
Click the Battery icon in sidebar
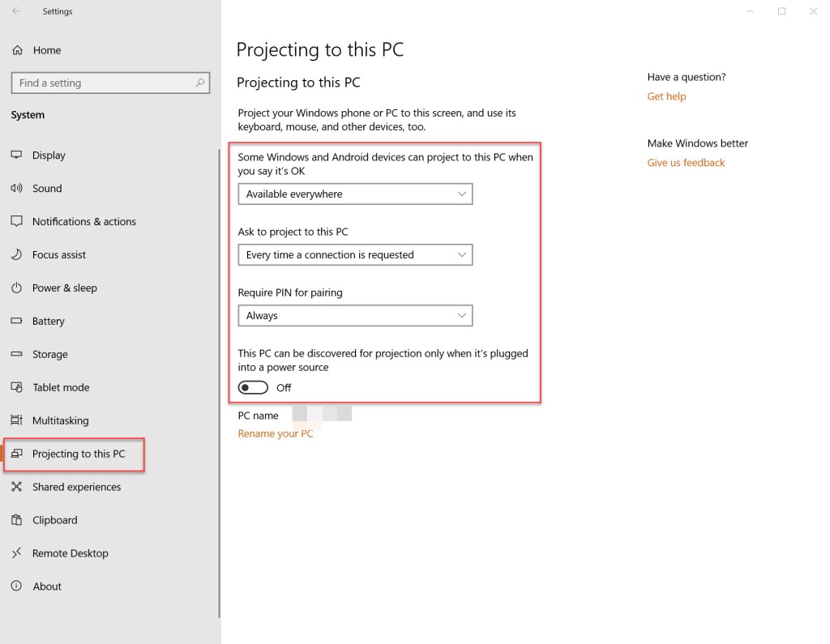[x=16, y=321]
